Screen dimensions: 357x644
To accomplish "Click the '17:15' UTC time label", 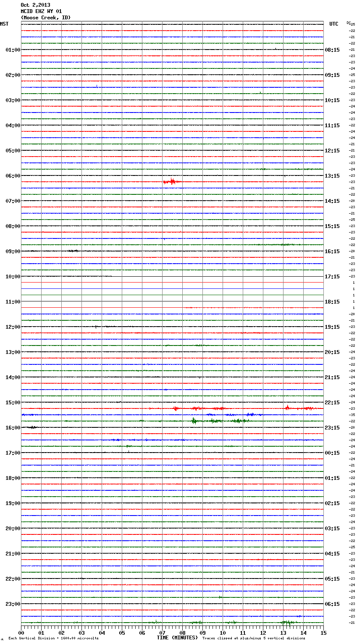I will [x=332, y=277].
